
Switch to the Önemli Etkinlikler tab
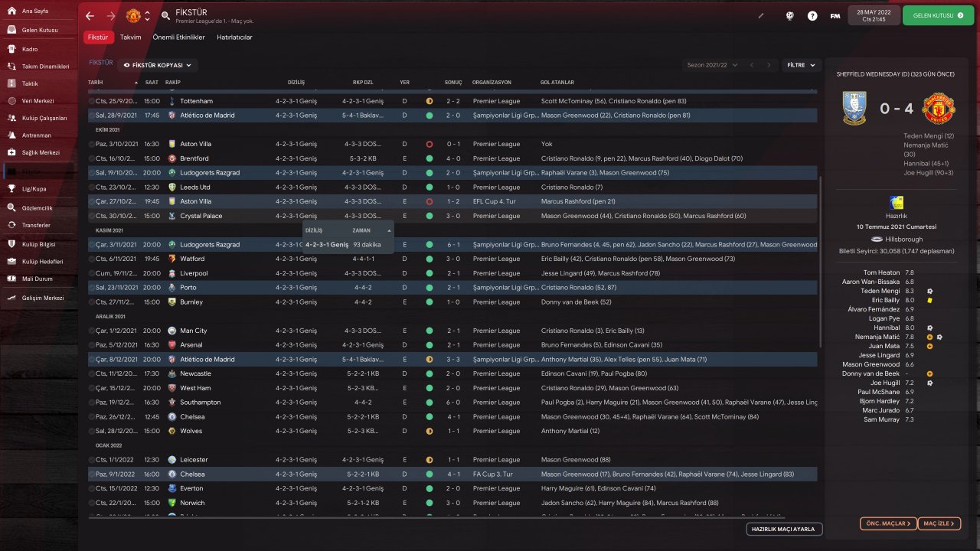(x=179, y=37)
